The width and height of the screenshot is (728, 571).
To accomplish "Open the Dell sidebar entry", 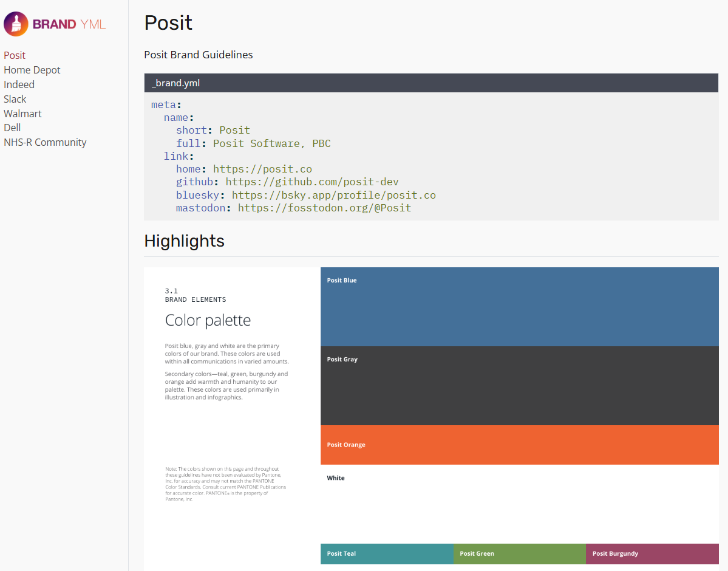I will click(x=12, y=128).
